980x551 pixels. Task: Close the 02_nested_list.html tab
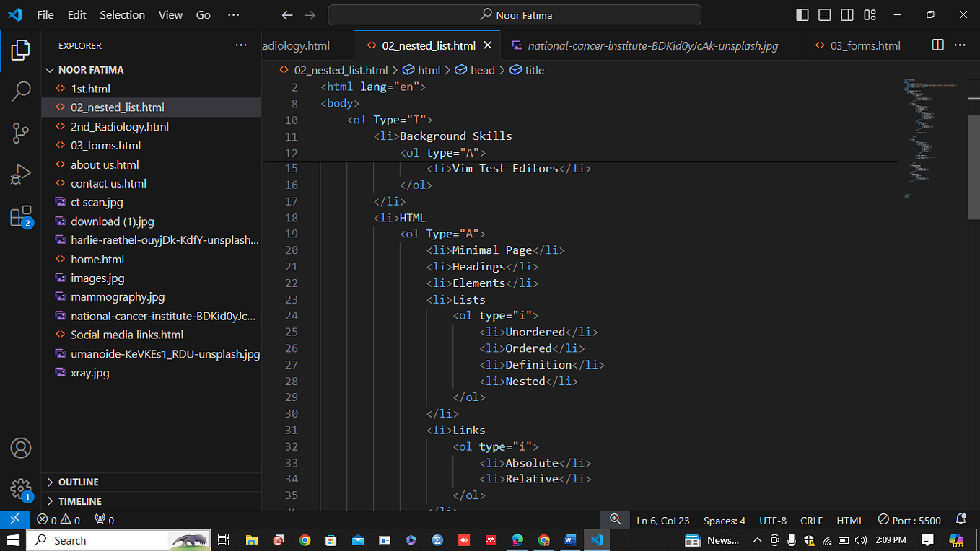coord(487,44)
